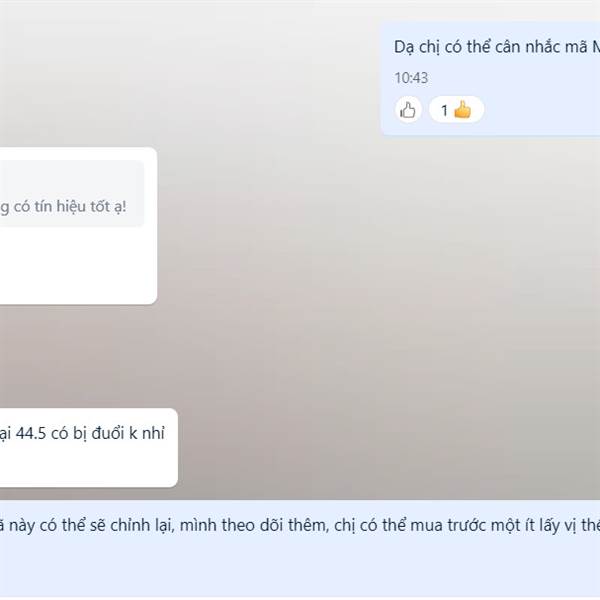Click the outlined thumbs-up like button

click(408, 110)
